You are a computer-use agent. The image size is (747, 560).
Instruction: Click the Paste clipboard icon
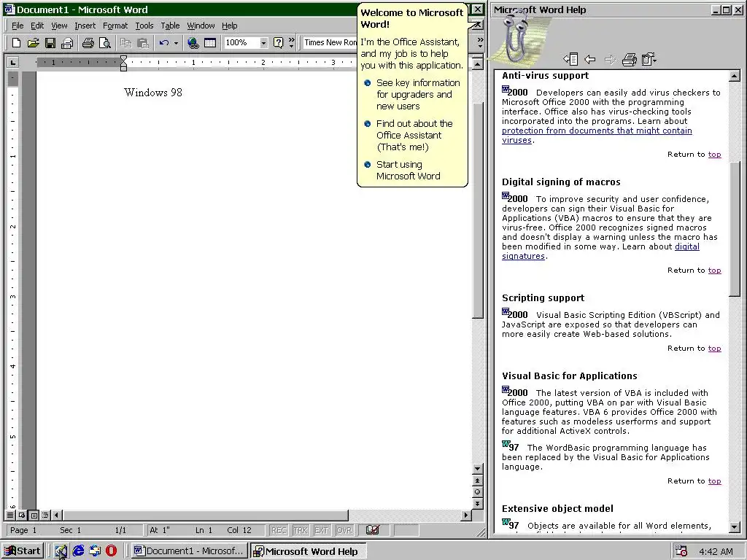[x=143, y=43]
